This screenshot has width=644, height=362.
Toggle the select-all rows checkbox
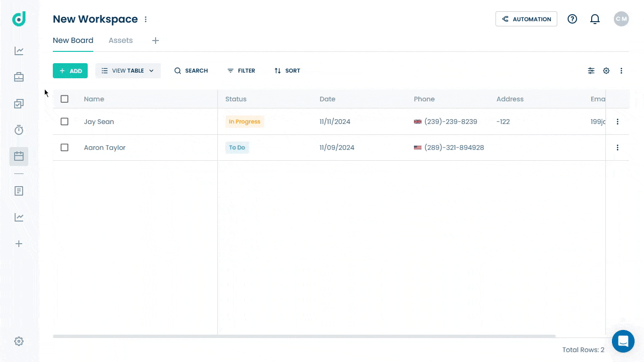(x=65, y=99)
